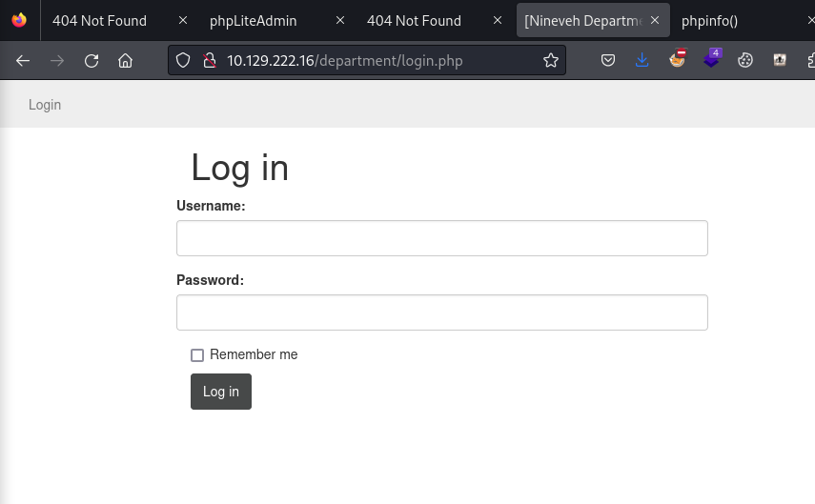Open the downloads panel
This screenshot has width=815, height=504.
(x=642, y=60)
